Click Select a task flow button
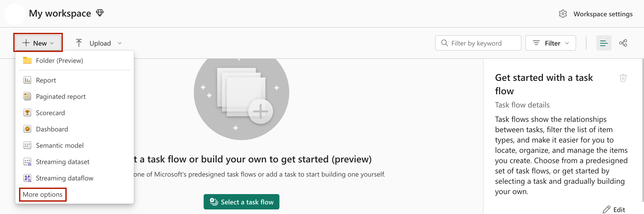This screenshot has width=644, height=214. coord(241,202)
